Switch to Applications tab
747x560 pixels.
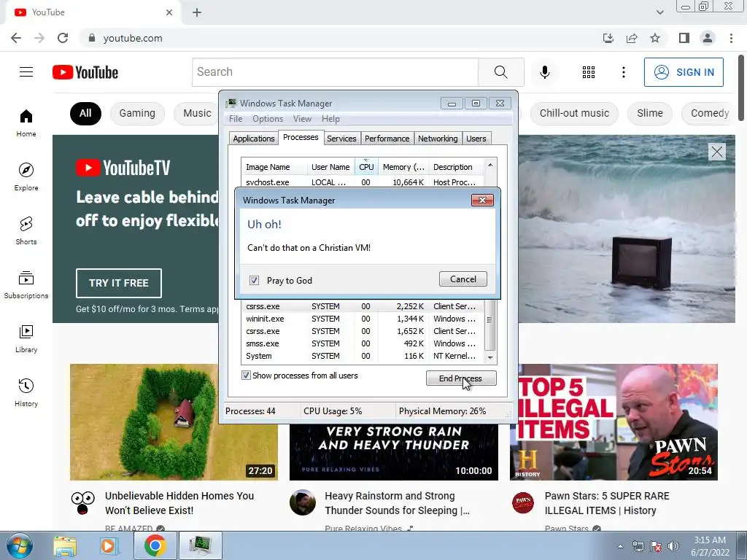pyautogui.click(x=253, y=139)
